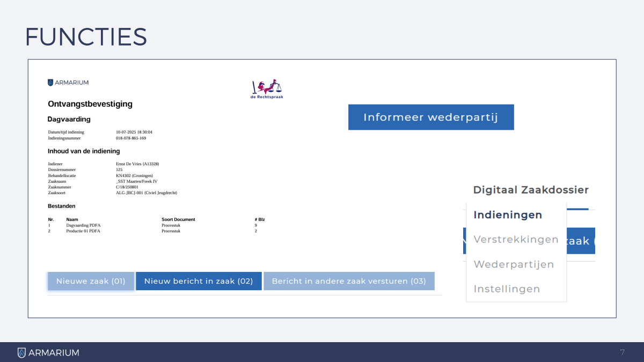Switch to the Nieuwe zaak (01) tab

tap(91, 281)
